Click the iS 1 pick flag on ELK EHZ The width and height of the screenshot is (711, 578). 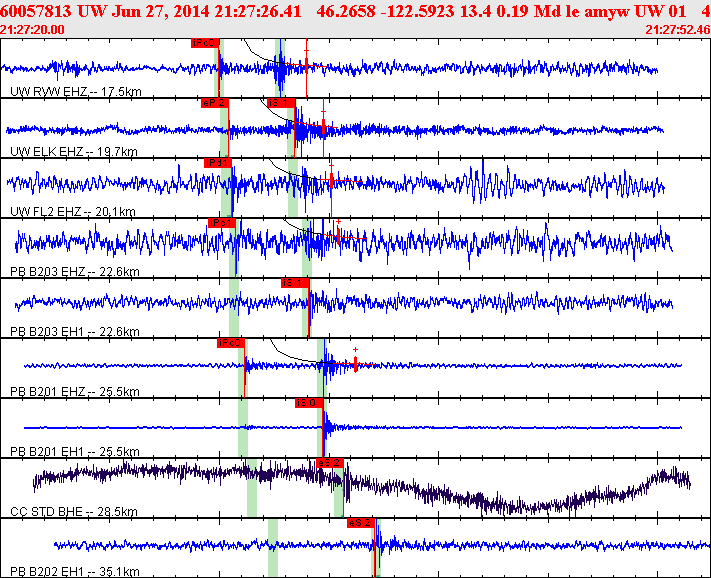point(281,103)
